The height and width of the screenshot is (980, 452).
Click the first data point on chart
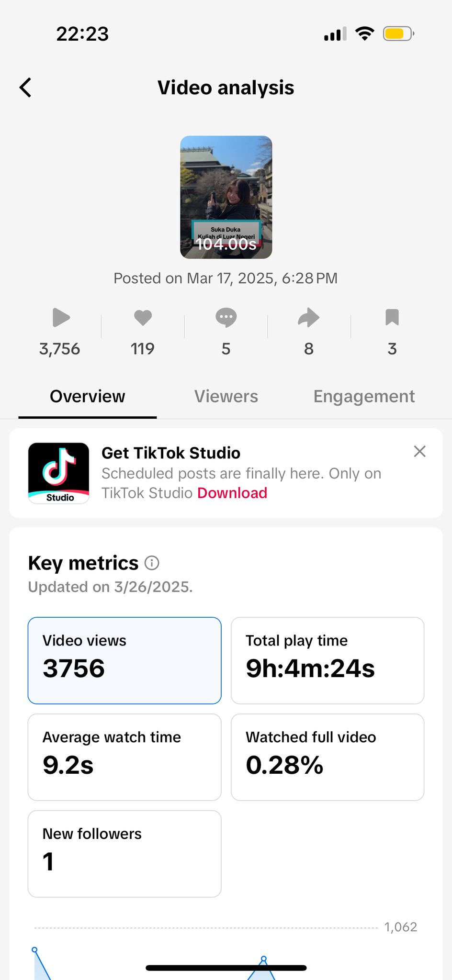pyautogui.click(x=34, y=949)
